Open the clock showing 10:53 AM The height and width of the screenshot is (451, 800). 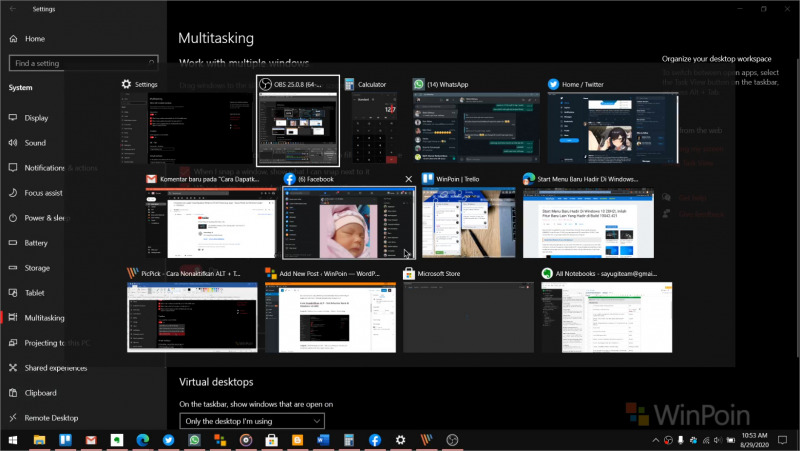[x=755, y=440]
